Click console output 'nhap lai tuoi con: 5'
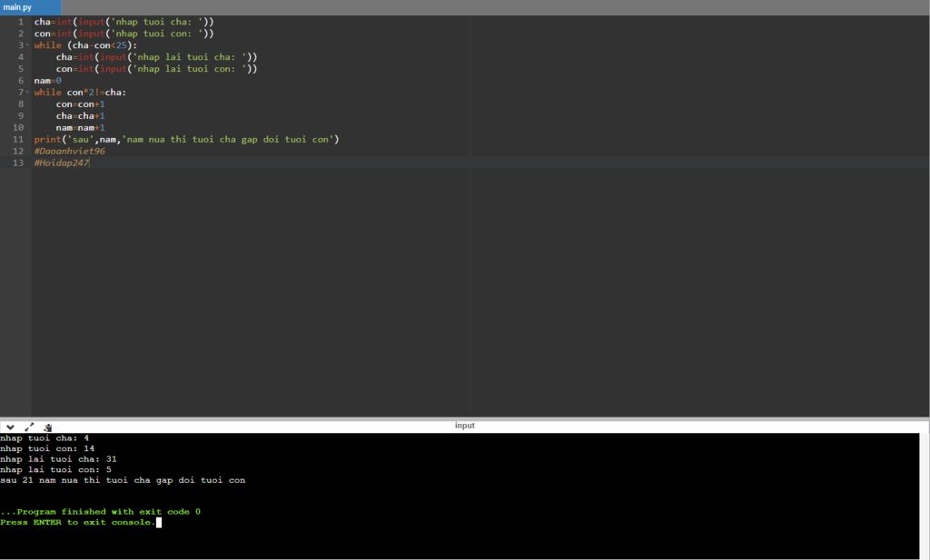This screenshot has width=930, height=560. (55, 470)
